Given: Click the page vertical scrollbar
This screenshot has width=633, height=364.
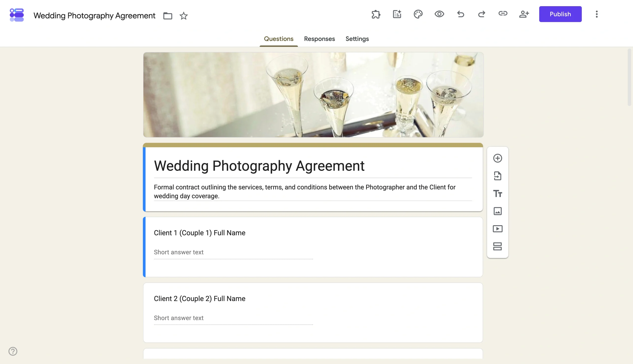Looking at the screenshot, I should (630, 78).
